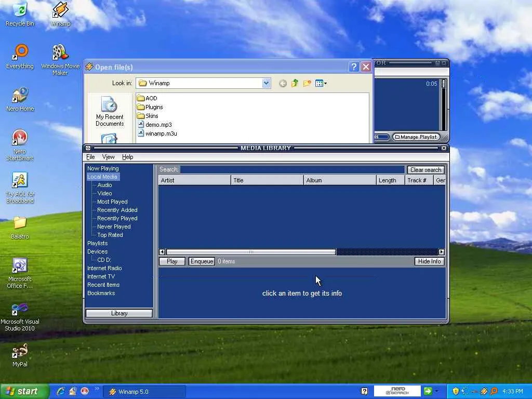
Task: Select the winamp.m3u playlist file
Action: coord(157,134)
